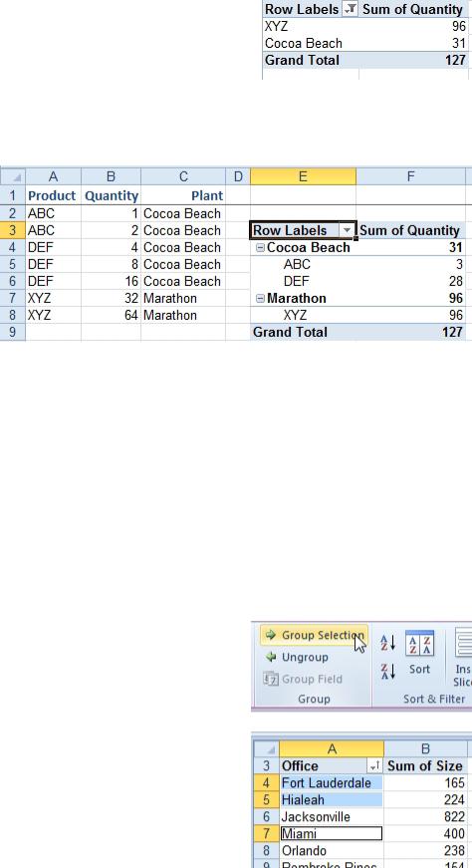Click the Sum of Size header cell
Image resolution: width=472 pixels, height=868 pixels.
pos(425,766)
